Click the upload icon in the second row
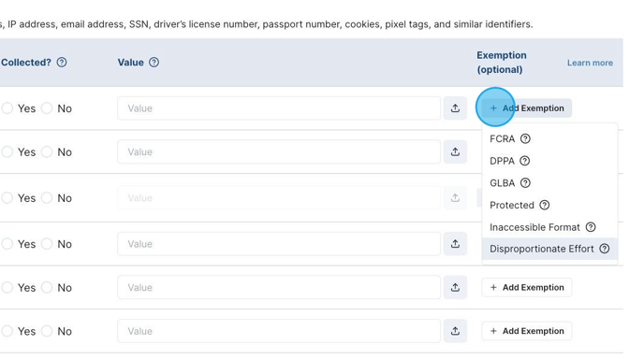The height and width of the screenshot is (359, 644). pyautogui.click(x=455, y=151)
